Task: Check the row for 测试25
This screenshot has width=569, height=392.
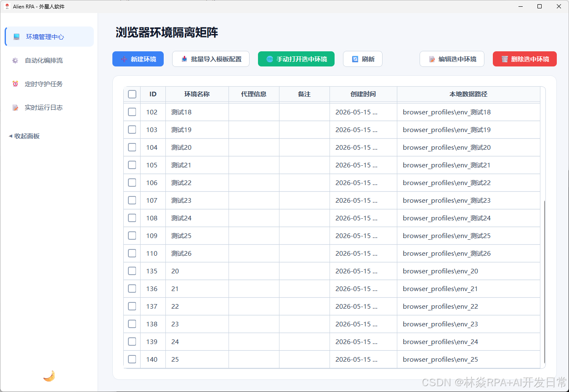Action: [132, 236]
